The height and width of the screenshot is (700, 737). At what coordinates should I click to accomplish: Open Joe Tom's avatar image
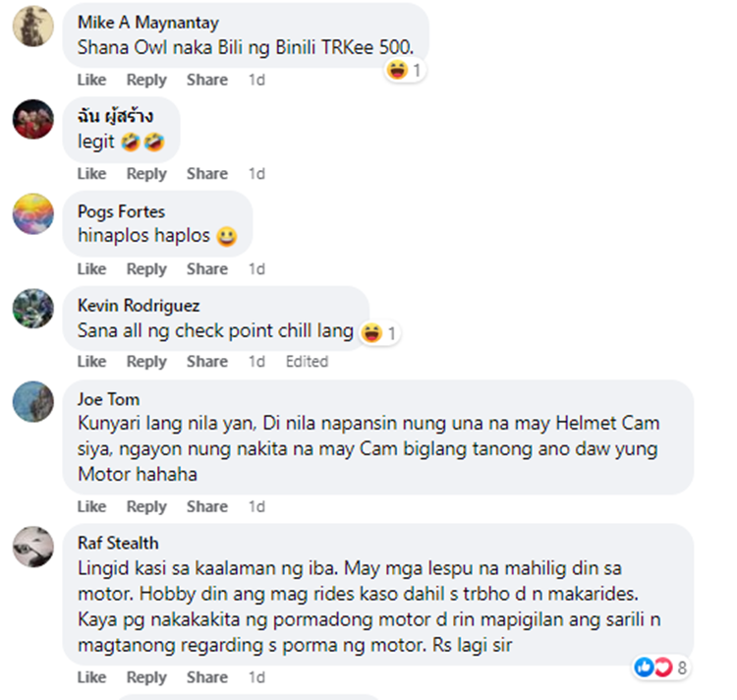32,402
